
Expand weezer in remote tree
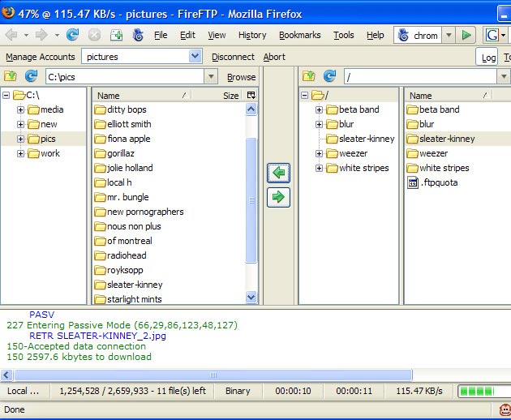coord(319,153)
